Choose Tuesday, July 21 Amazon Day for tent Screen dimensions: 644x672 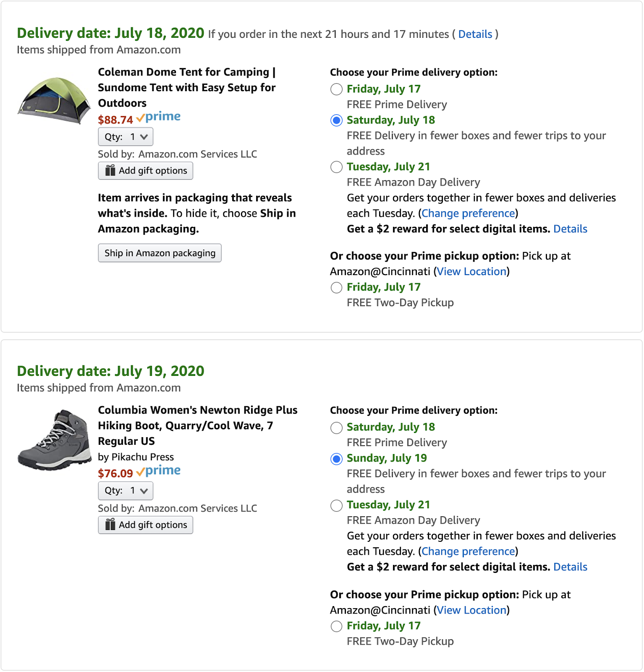coord(337,167)
